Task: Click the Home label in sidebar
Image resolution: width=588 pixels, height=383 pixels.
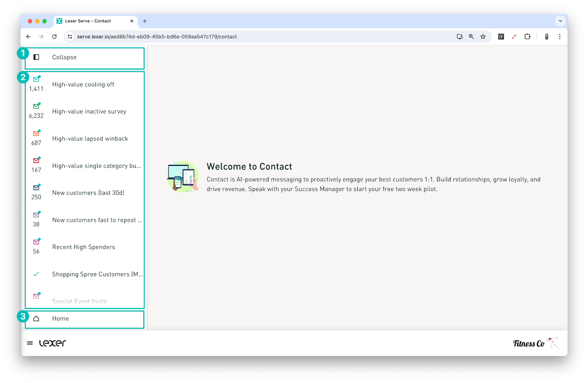Action: (x=61, y=319)
